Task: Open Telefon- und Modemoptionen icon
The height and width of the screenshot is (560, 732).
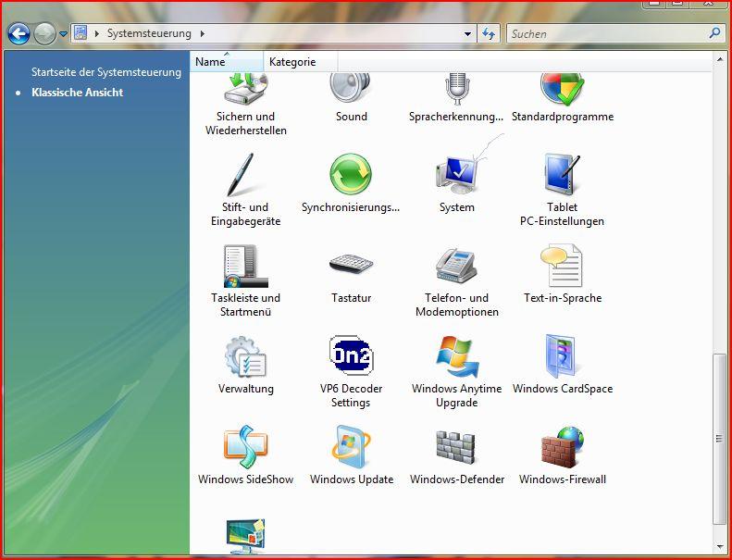Action: click(456, 266)
